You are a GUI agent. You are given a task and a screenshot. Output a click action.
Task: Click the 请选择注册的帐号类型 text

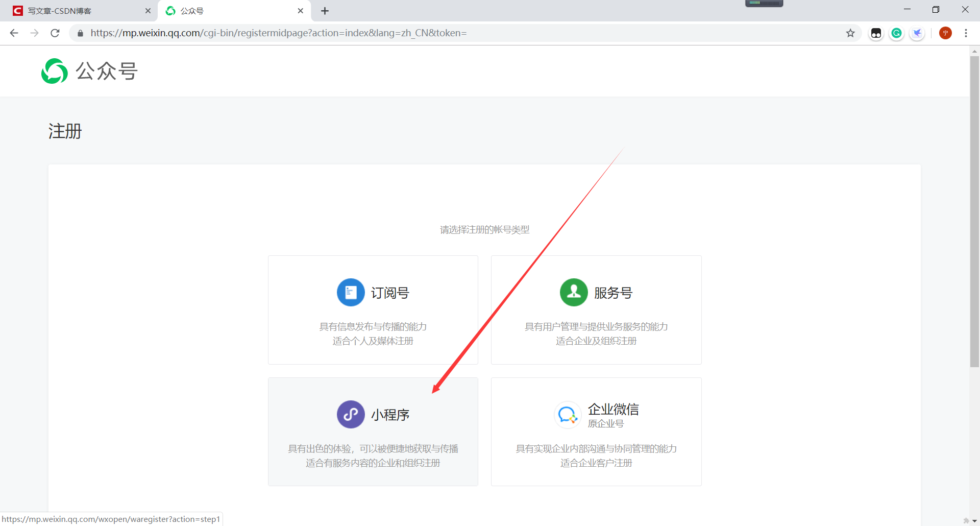pyautogui.click(x=484, y=230)
